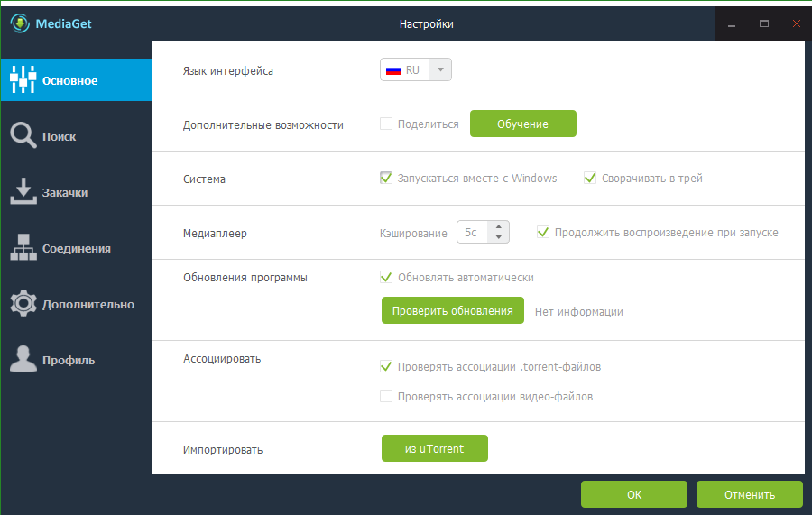
Task: Click the Обновления программы label
Action: pyautogui.click(x=245, y=278)
